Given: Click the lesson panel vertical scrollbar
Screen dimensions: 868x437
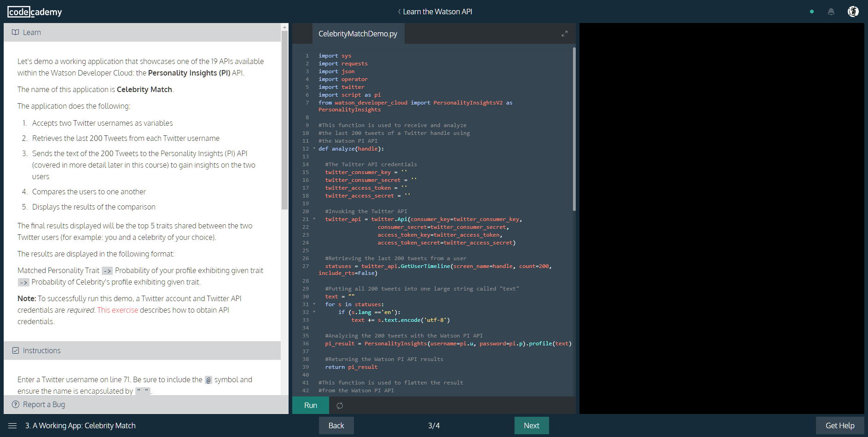Looking at the screenshot, I should coord(284,120).
